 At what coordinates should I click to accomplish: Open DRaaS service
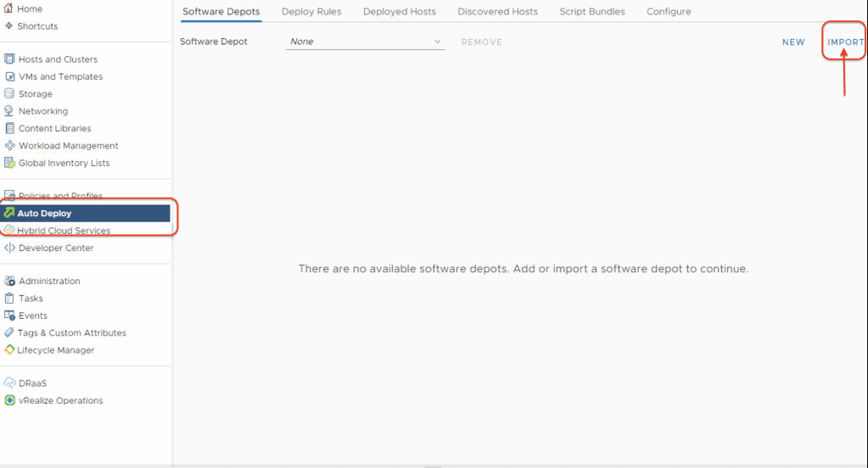pyautogui.click(x=32, y=383)
